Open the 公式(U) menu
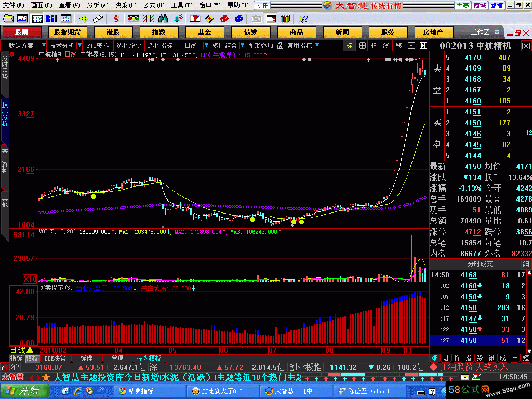Screen dimensions: 532x399 tap(154, 5)
